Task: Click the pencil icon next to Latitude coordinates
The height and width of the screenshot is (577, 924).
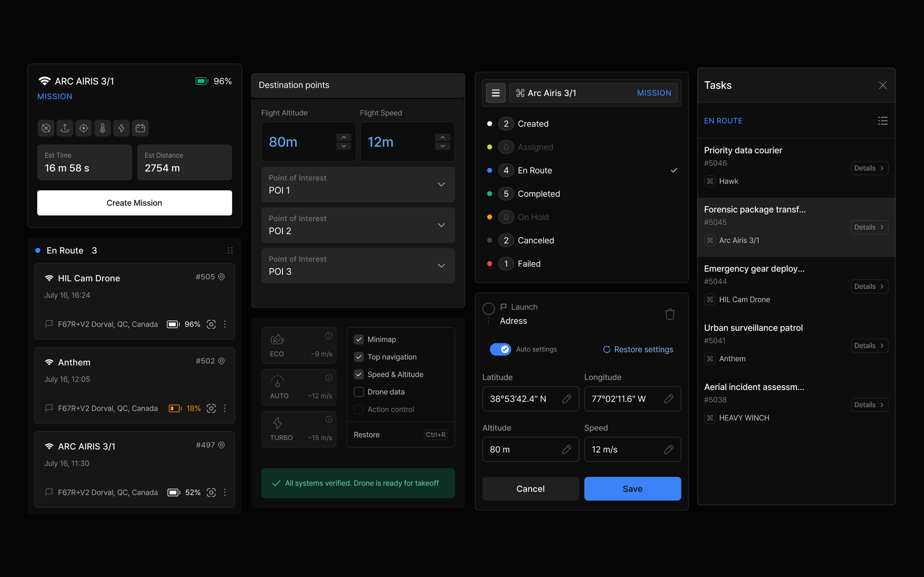Action: (567, 399)
